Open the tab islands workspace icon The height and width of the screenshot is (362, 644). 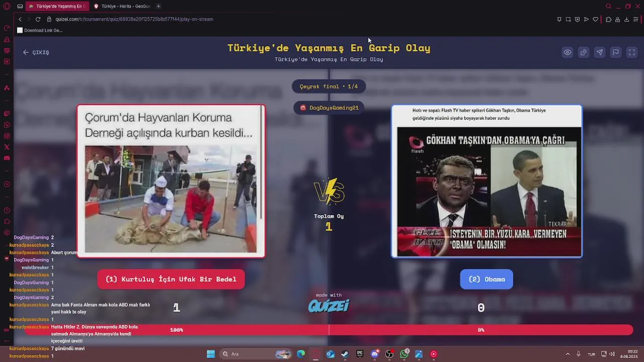point(20,6)
